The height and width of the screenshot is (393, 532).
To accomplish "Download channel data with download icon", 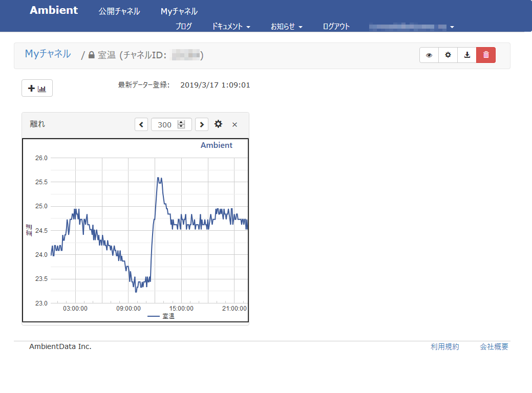I will pos(467,55).
